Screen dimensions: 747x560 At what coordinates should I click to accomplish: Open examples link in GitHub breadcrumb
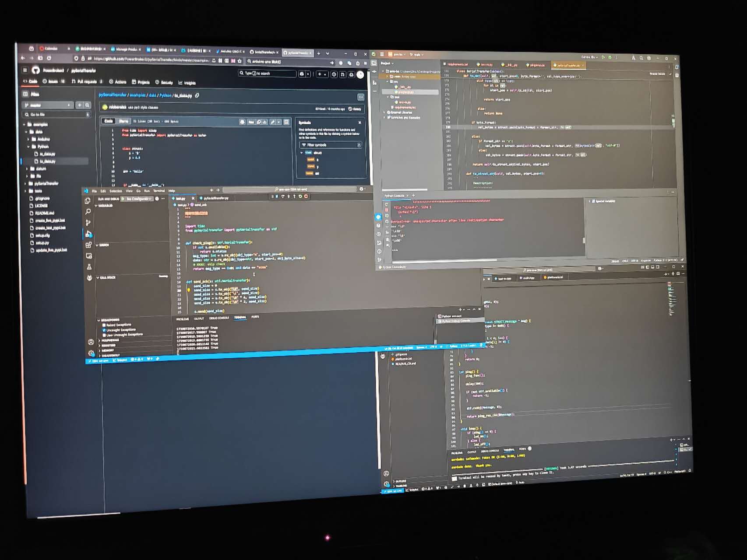[137, 95]
